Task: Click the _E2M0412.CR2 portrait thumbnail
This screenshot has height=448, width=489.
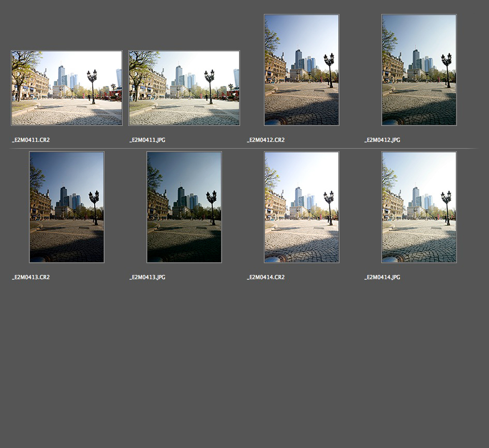Action: pos(302,70)
